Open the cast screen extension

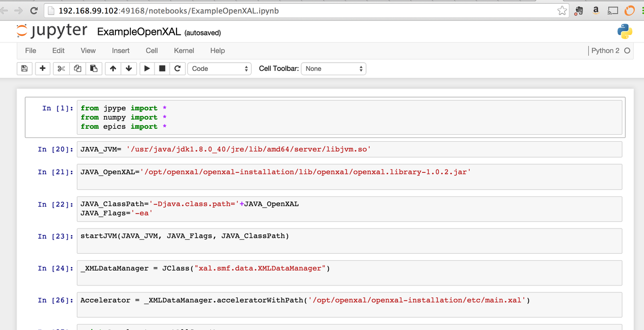click(x=612, y=11)
